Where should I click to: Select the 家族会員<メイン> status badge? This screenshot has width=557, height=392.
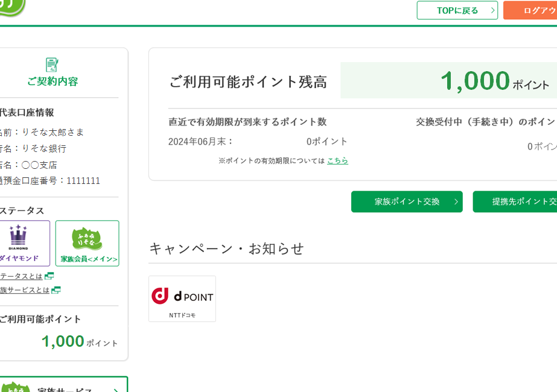pos(88,243)
